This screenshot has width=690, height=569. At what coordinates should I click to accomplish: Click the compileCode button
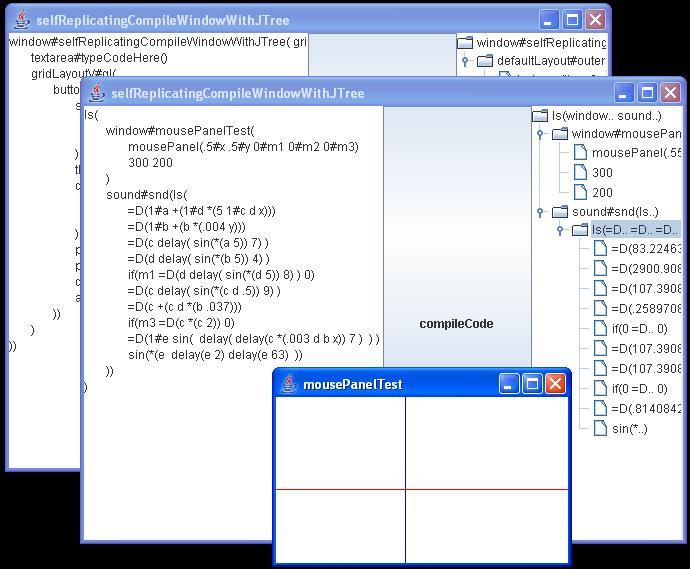(456, 323)
